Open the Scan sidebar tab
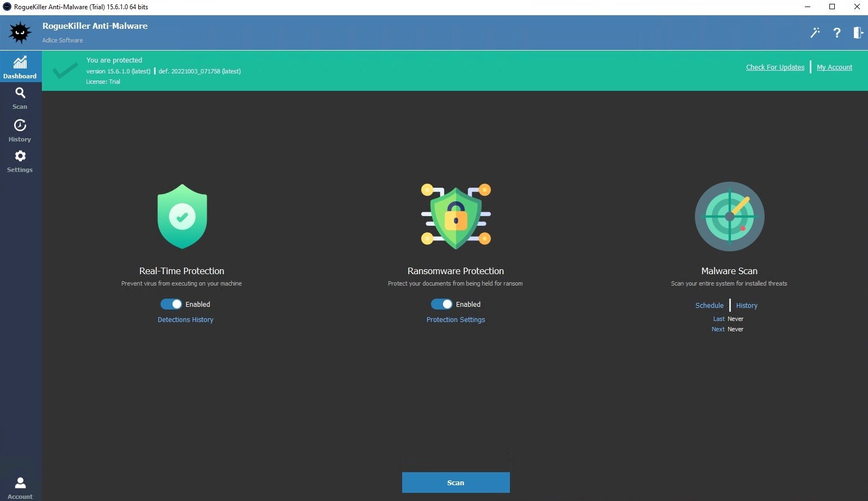The image size is (868, 501). [x=20, y=98]
